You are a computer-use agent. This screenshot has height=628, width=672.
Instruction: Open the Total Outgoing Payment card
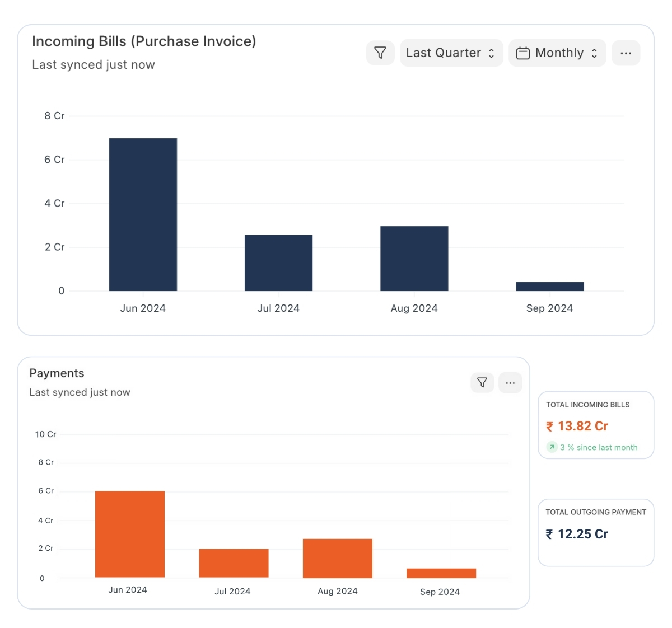tap(596, 532)
